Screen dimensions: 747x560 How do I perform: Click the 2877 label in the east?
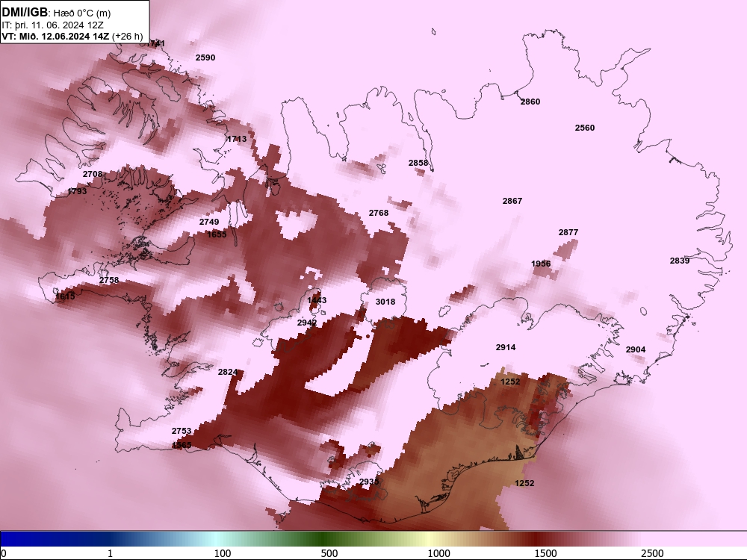click(x=568, y=232)
